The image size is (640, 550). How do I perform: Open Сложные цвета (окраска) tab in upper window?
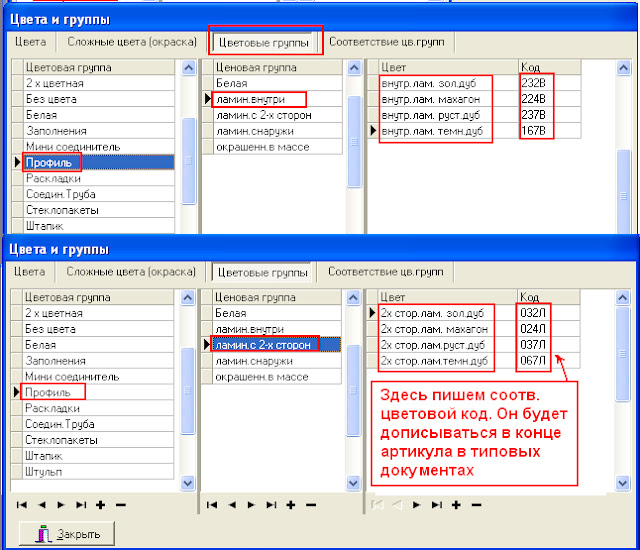coord(132,42)
